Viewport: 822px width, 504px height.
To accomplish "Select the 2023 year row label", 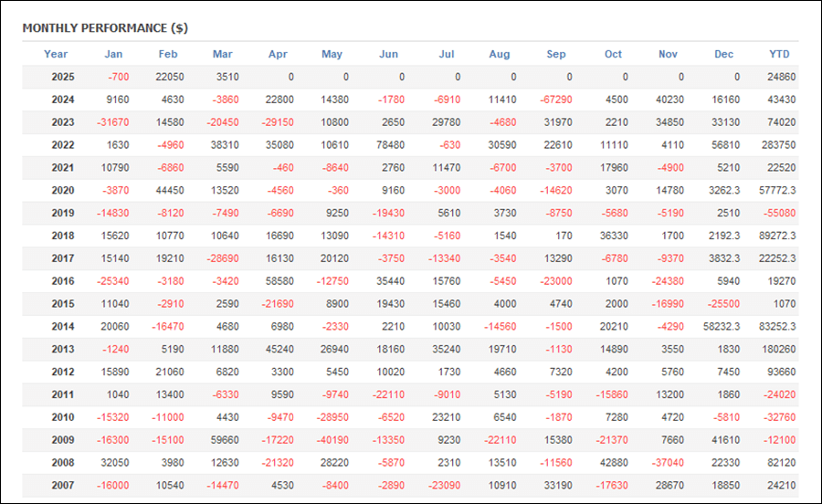I will click(63, 122).
